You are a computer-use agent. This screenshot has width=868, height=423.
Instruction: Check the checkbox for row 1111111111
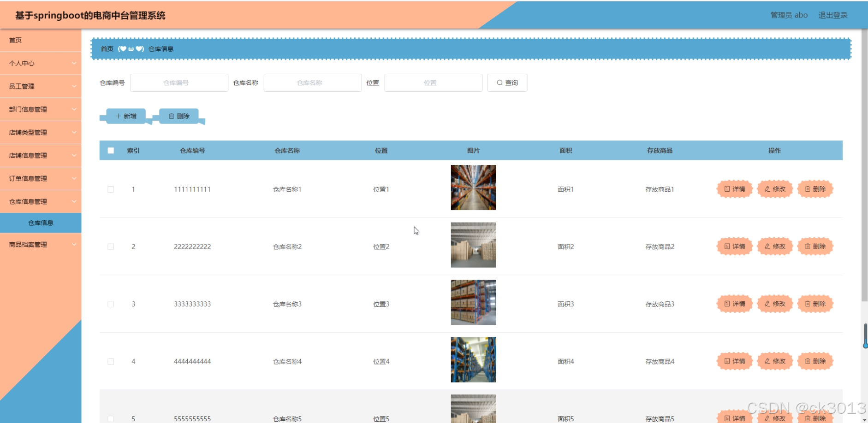point(111,189)
